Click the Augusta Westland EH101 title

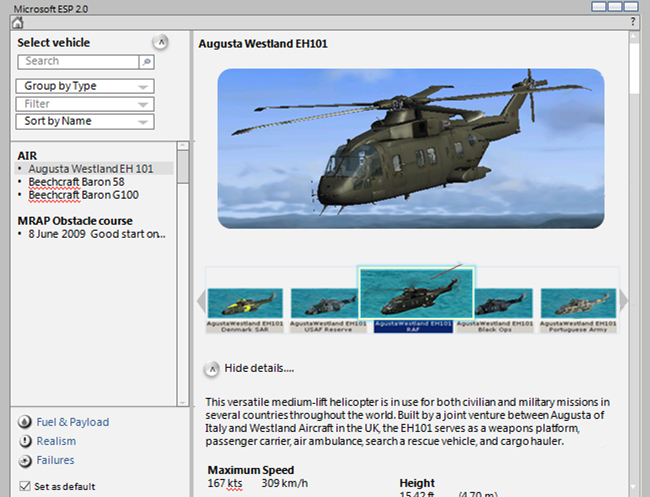tap(263, 44)
